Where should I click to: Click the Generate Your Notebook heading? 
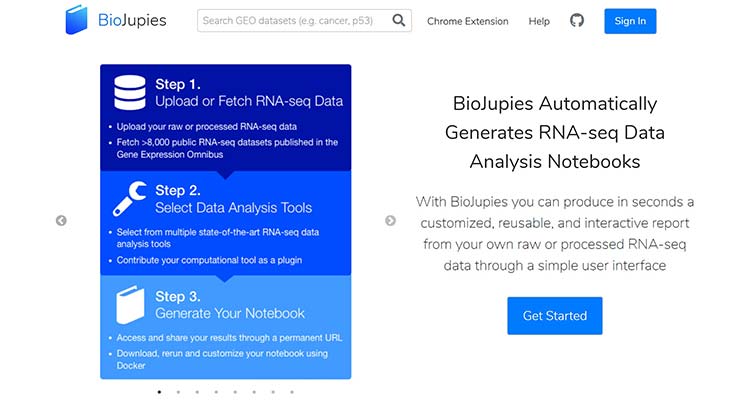pyautogui.click(x=229, y=313)
